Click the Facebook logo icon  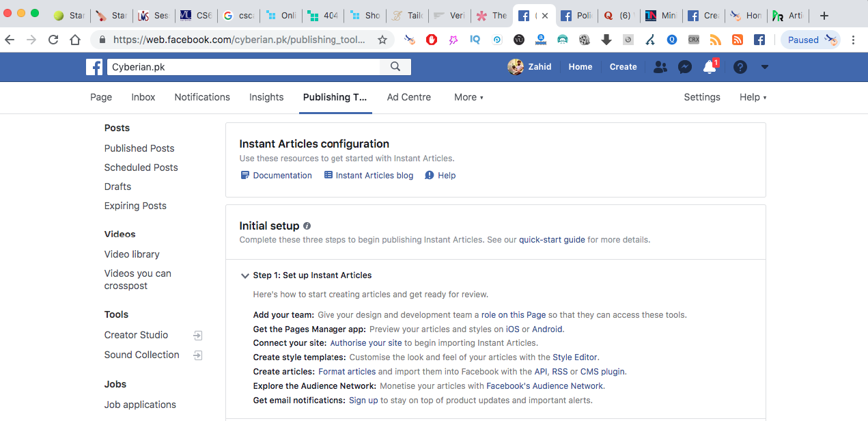[x=94, y=67]
